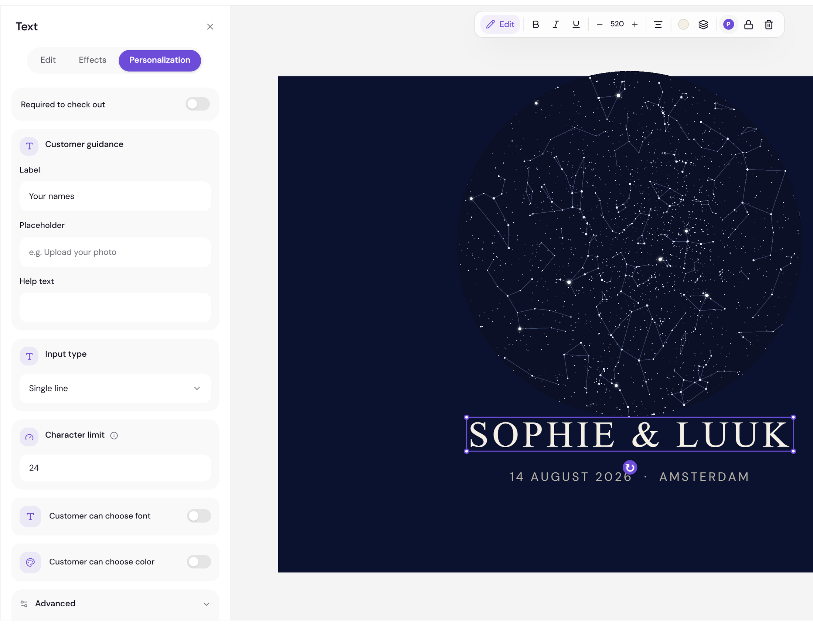Image resolution: width=813 pixels, height=644 pixels.
Task: Enable Customer can choose font
Action: tap(199, 516)
